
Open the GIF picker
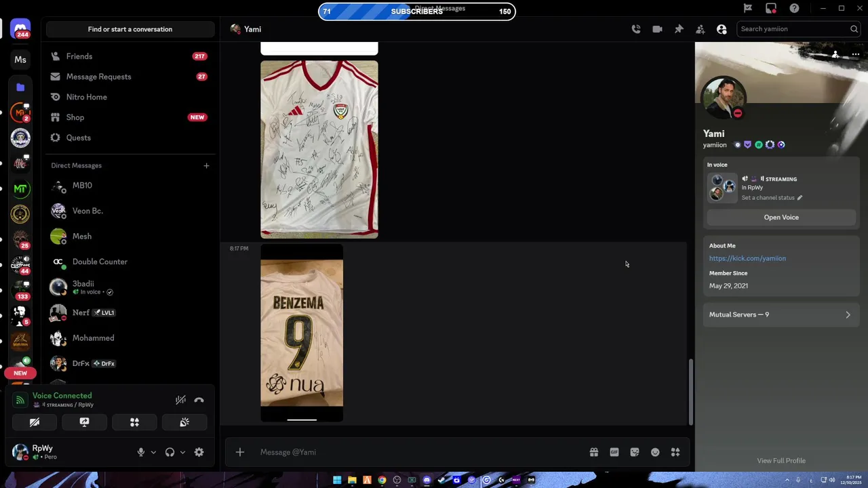click(614, 452)
